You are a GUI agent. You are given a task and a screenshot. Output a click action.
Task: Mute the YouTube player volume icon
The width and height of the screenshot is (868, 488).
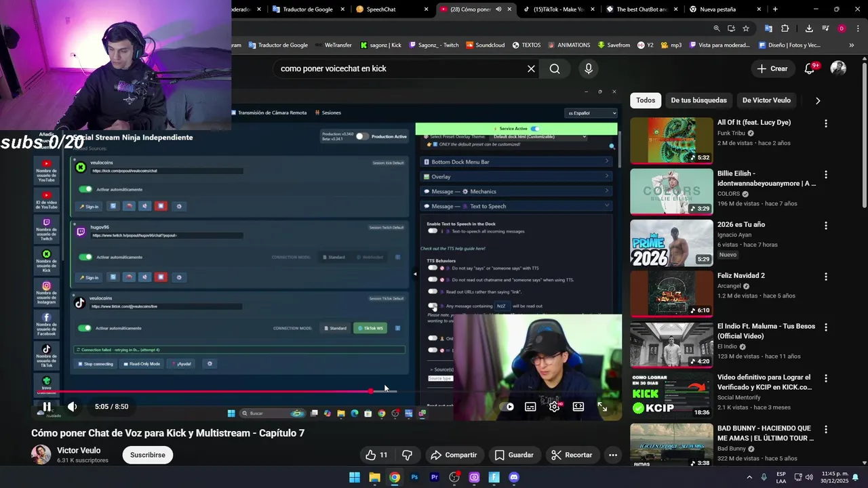click(72, 407)
